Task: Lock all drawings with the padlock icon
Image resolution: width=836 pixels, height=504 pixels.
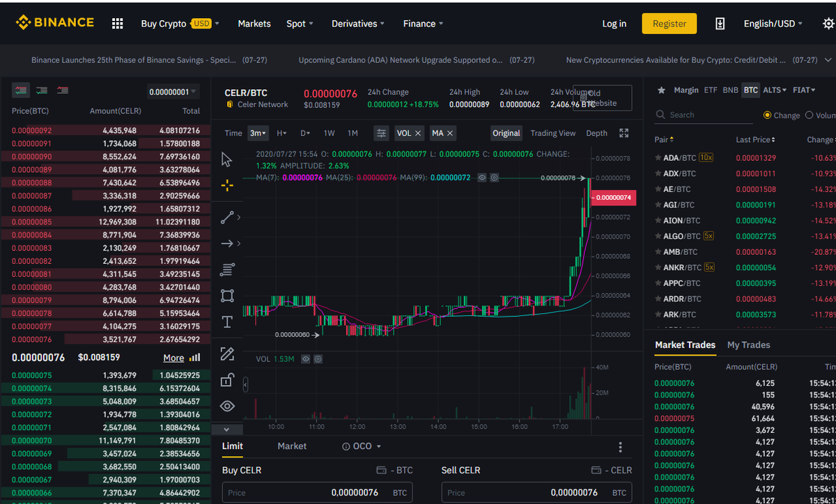Action: [x=227, y=380]
